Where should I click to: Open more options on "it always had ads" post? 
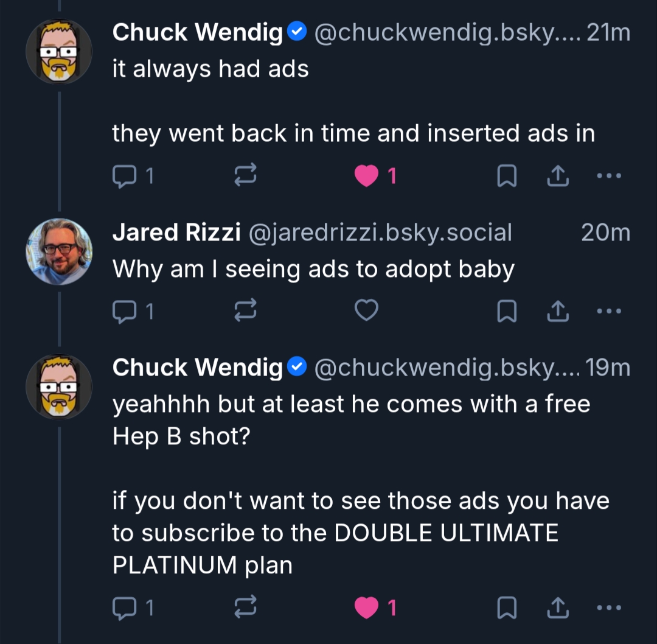[608, 176]
